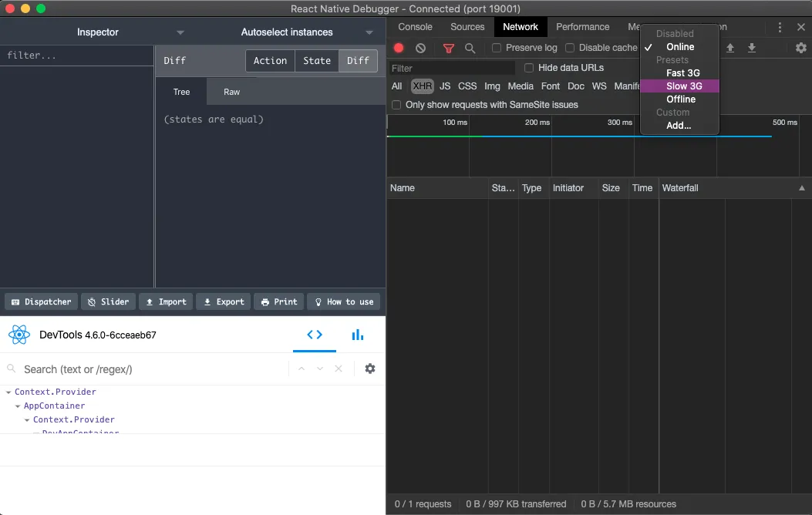
Task: Switch to the Tree diff tab
Action: [x=181, y=92]
